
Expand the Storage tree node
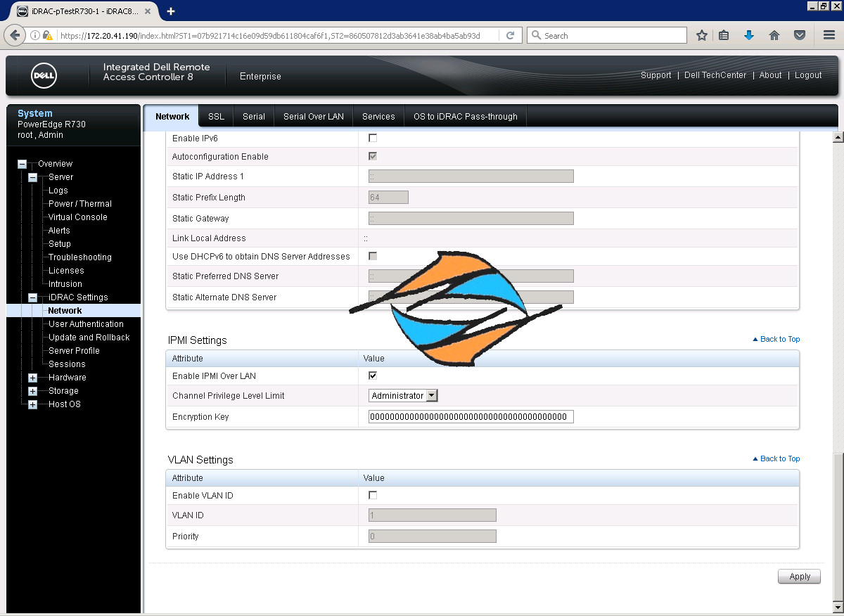pyautogui.click(x=32, y=391)
